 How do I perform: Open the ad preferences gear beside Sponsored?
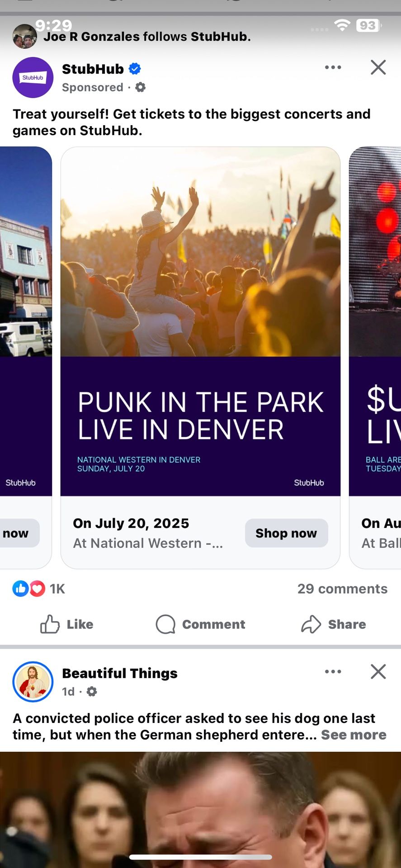point(139,87)
